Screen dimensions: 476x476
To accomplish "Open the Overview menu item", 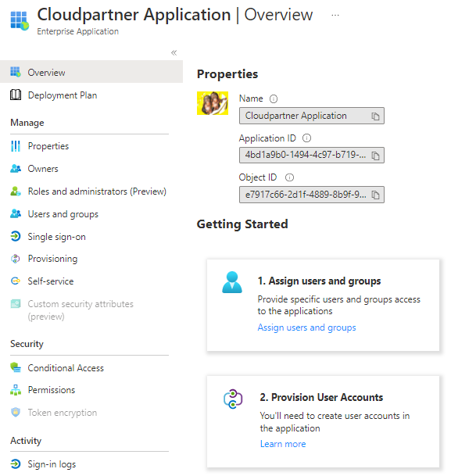I will tap(46, 73).
